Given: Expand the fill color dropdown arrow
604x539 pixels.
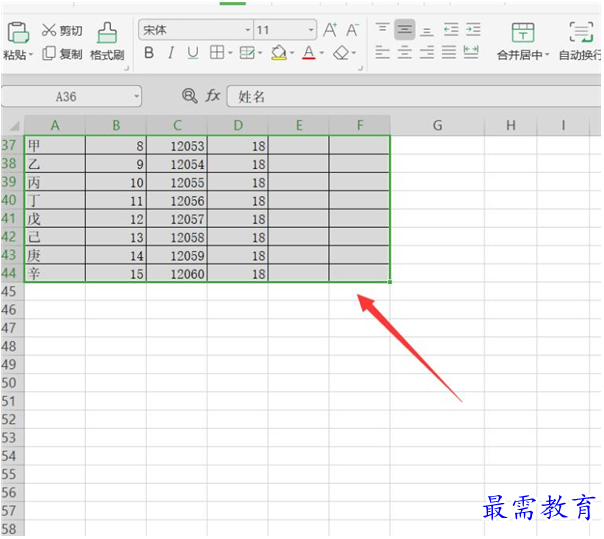Looking at the screenshot, I should point(292,53).
